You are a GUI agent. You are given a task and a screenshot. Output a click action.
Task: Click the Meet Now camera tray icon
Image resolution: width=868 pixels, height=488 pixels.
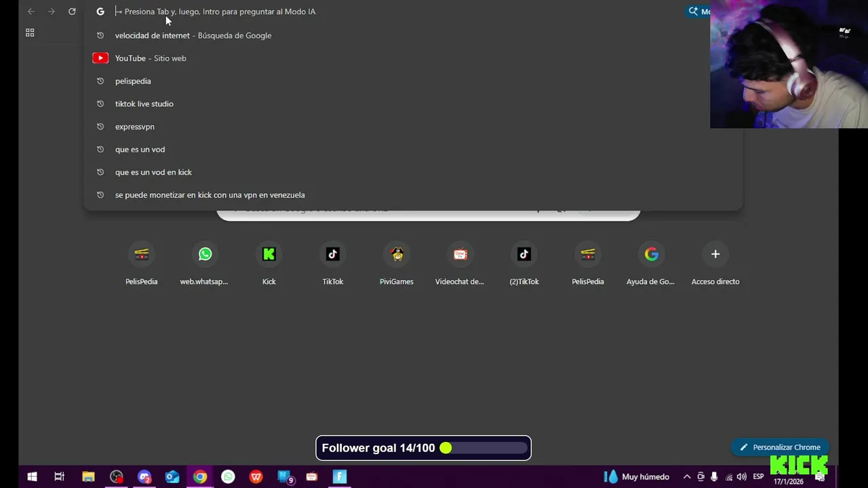click(701, 476)
